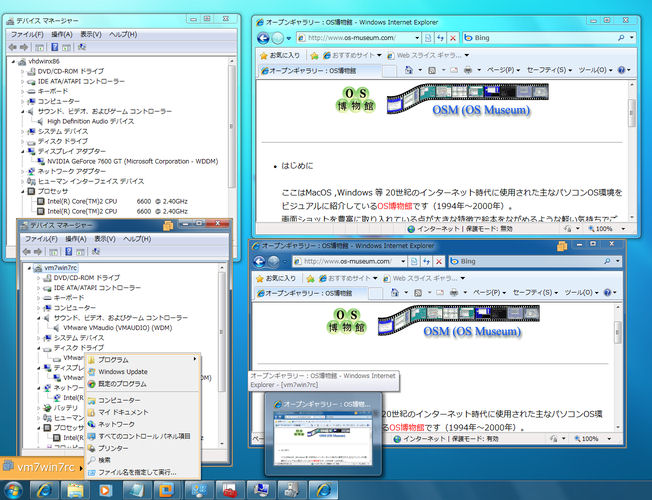Open zoom level dropdown in upper IE status bar
This screenshot has width=652, height=500.
pyautogui.click(x=623, y=229)
